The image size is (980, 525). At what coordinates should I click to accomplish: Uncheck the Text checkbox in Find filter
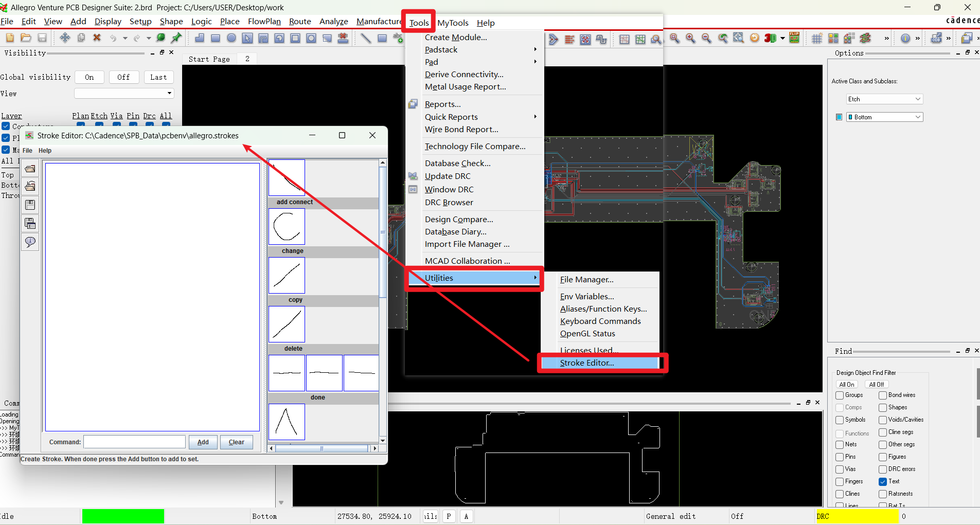[883, 482]
